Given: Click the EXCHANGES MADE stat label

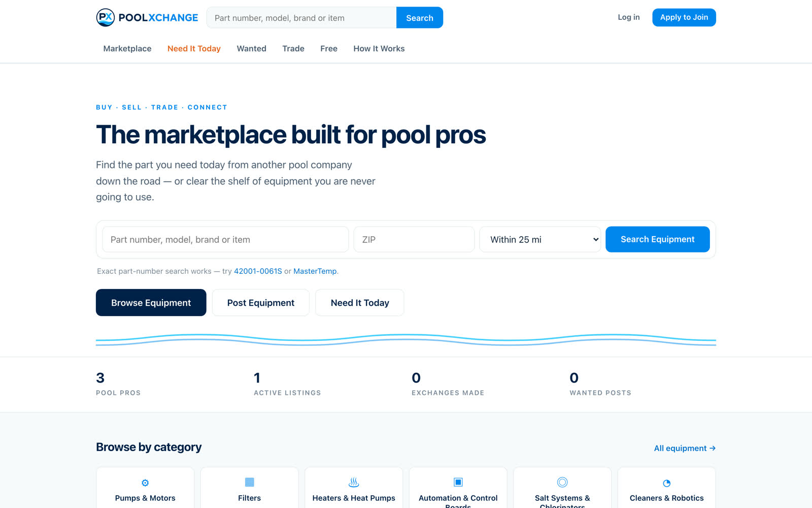Looking at the screenshot, I should click(x=448, y=393).
